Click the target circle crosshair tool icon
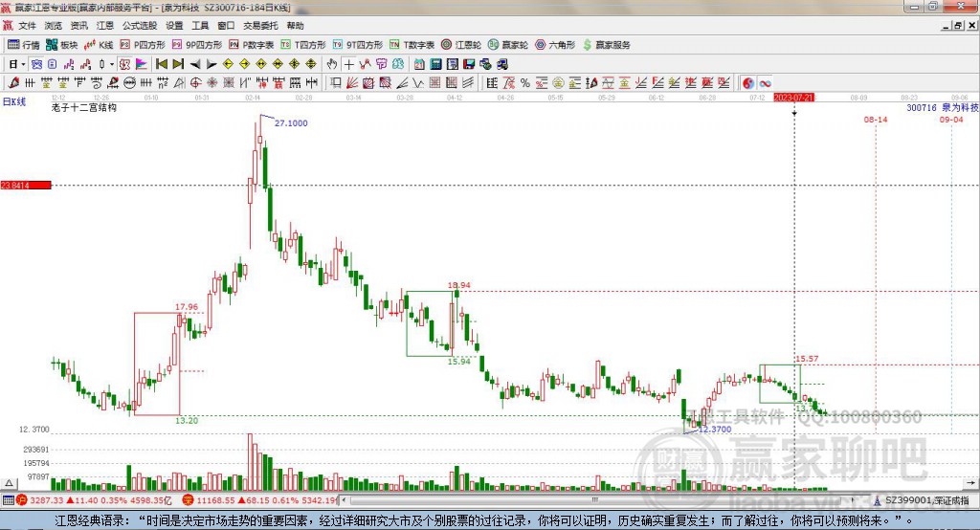Screen dimensions: 980x530 click(x=195, y=82)
